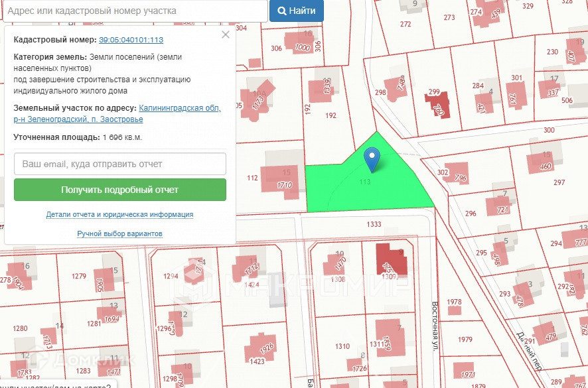Image resolution: width=588 pixels, height=388 pixels.
Task: Click parcel number 295 label
Action: (x=482, y=253)
